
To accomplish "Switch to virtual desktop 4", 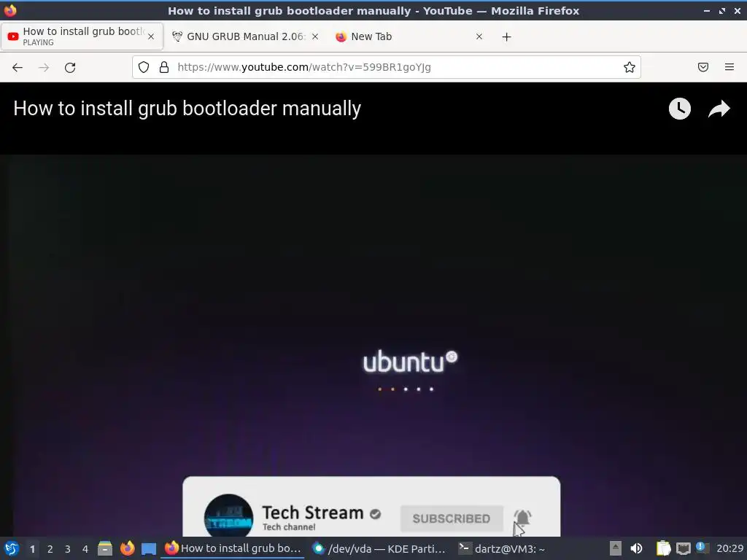I will point(85,549).
